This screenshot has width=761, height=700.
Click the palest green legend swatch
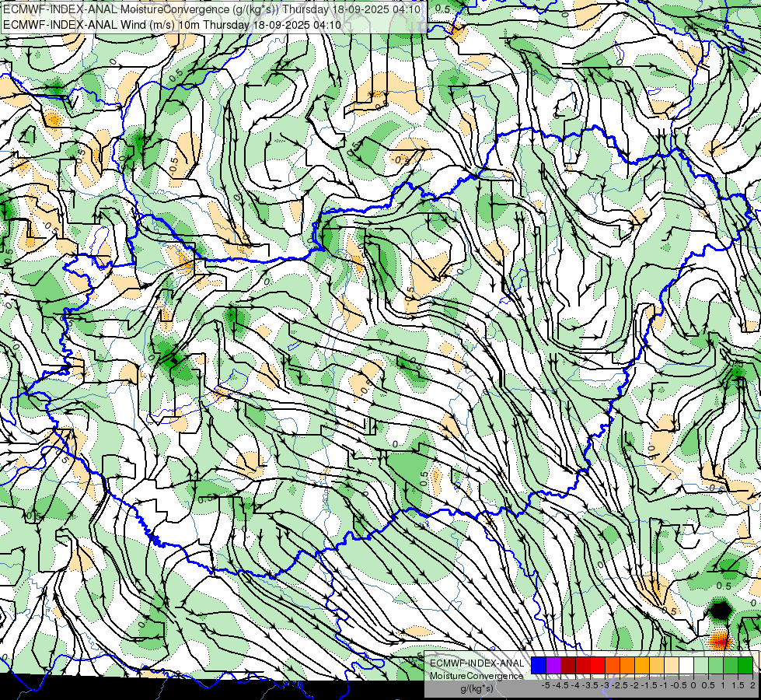pos(701,666)
